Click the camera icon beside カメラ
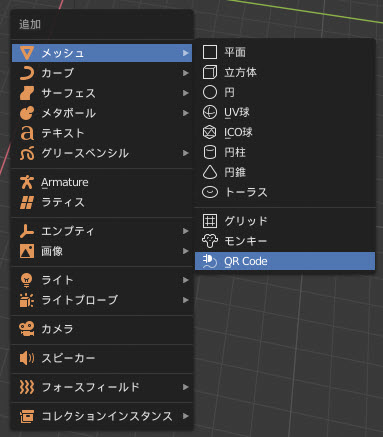383x437 pixels. click(27, 329)
